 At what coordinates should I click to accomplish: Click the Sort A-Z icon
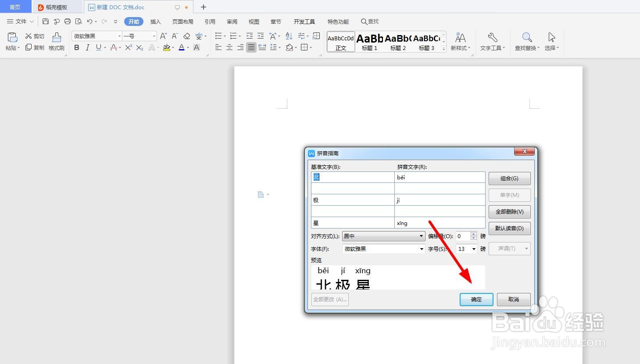point(289,36)
